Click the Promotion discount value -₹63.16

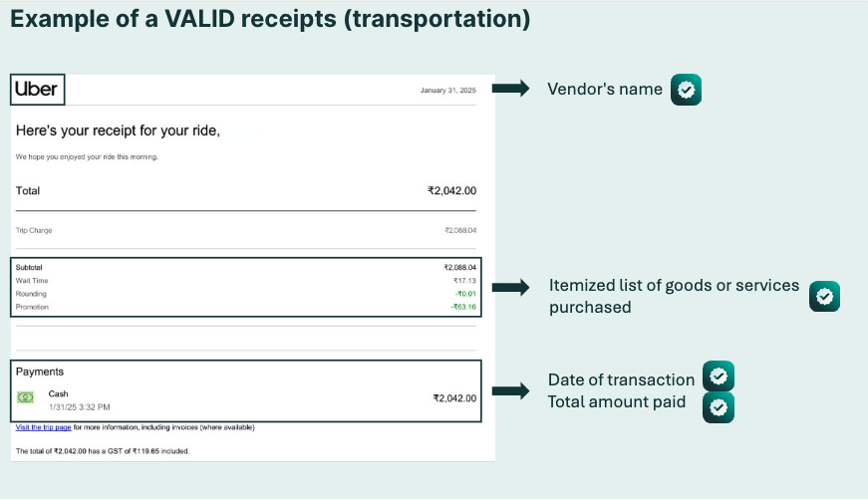[x=463, y=307]
